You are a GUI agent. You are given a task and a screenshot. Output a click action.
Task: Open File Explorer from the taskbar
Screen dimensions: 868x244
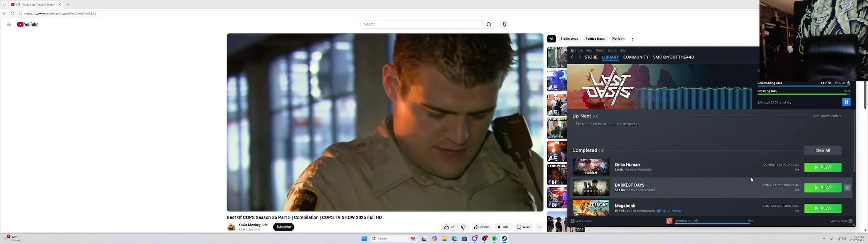[x=445, y=239]
